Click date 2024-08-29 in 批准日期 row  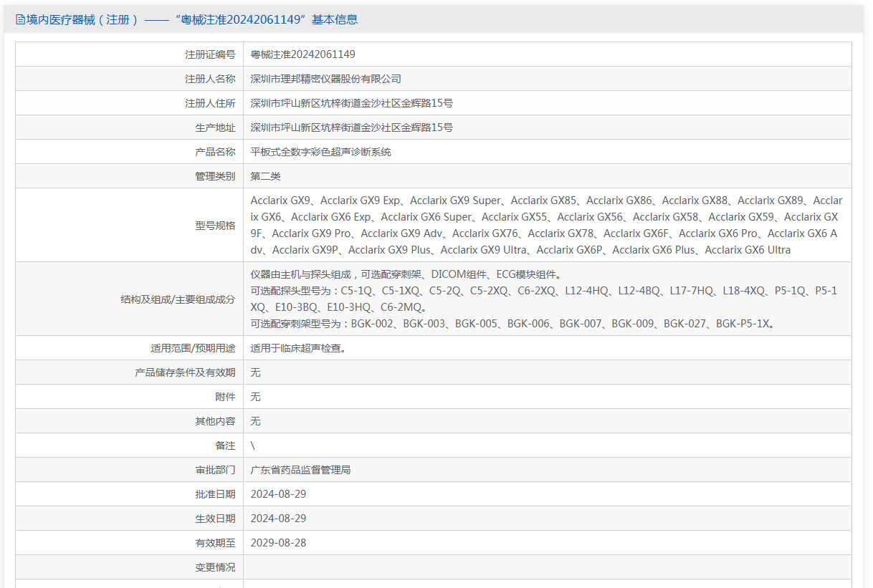pyautogui.click(x=278, y=494)
